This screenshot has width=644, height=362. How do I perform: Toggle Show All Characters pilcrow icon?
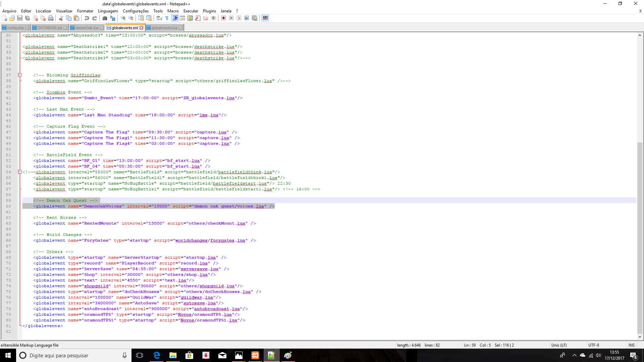[x=167, y=18]
